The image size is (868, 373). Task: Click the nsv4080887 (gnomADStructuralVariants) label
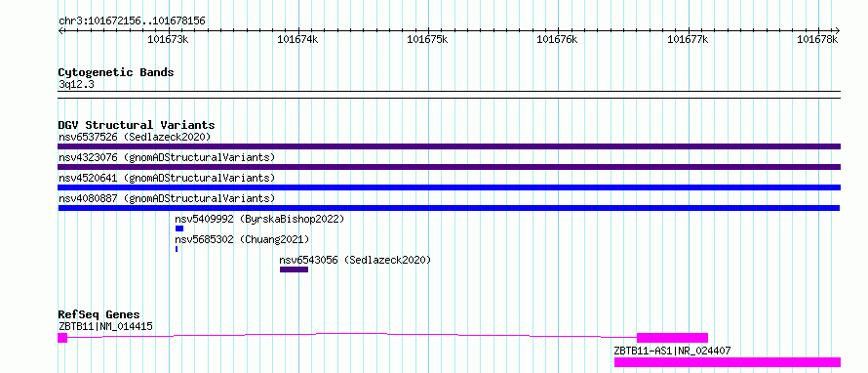point(167,198)
